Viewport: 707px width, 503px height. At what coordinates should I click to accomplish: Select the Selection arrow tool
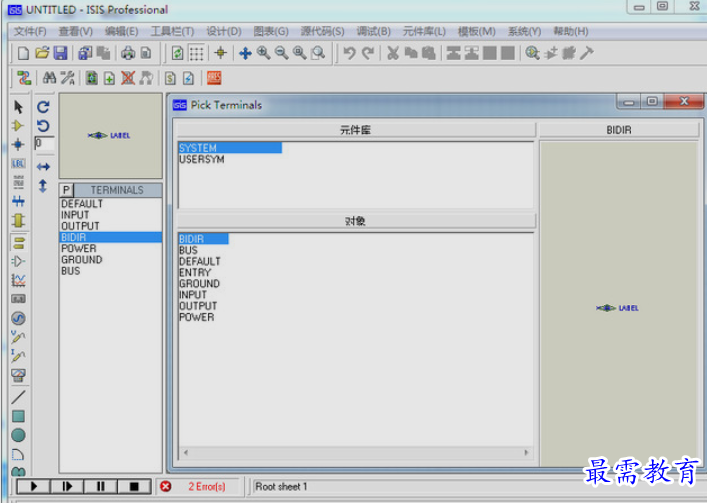pyautogui.click(x=18, y=107)
